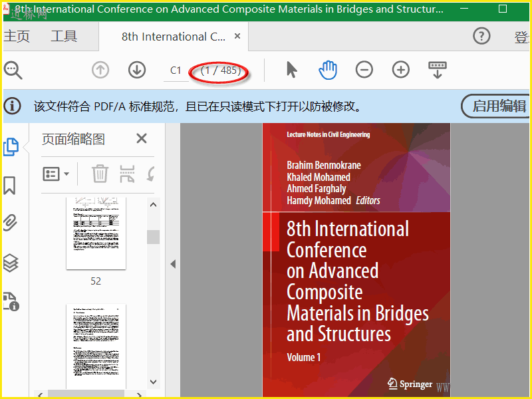532x399 pixels.
Task: Open the attachments paperclip panel
Action: pyautogui.click(x=10, y=223)
